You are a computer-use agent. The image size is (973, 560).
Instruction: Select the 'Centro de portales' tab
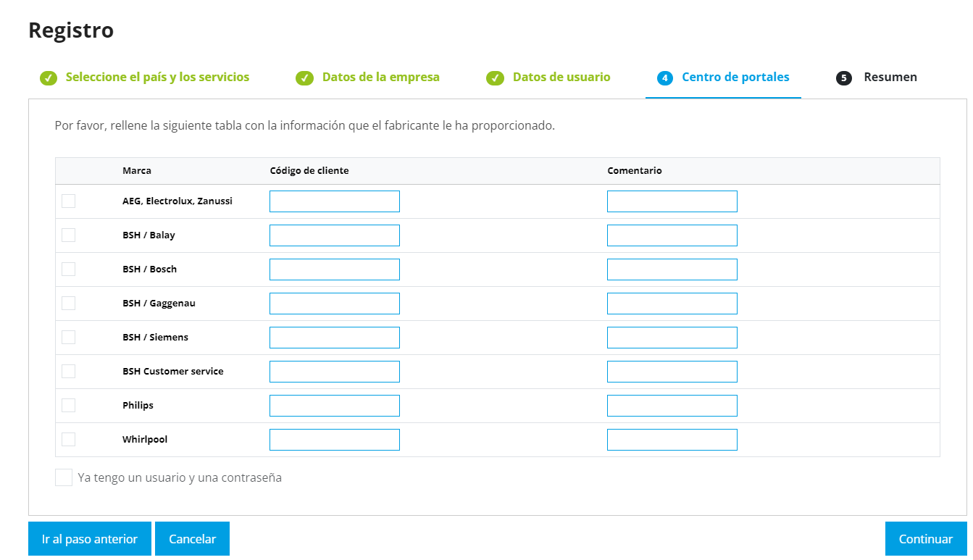point(735,77)
